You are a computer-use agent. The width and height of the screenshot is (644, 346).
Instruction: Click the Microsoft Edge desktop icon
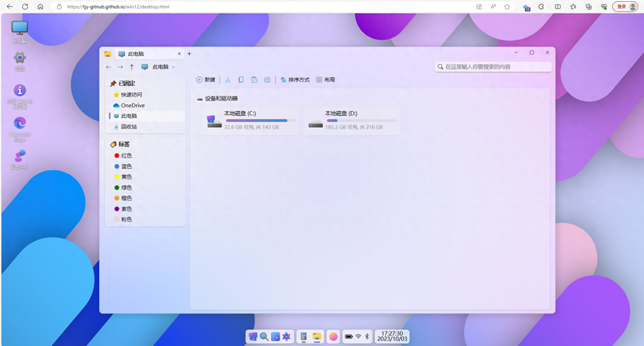coord(20,129)
